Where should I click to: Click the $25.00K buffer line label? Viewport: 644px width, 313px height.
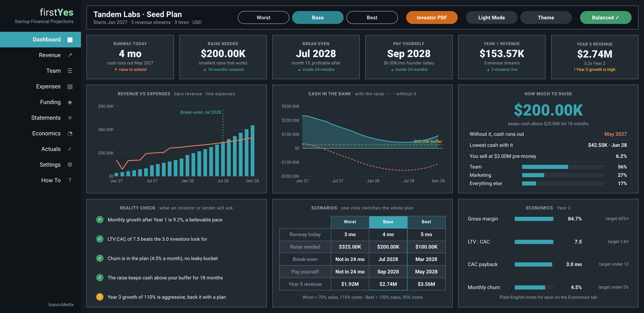pos(428,142)
